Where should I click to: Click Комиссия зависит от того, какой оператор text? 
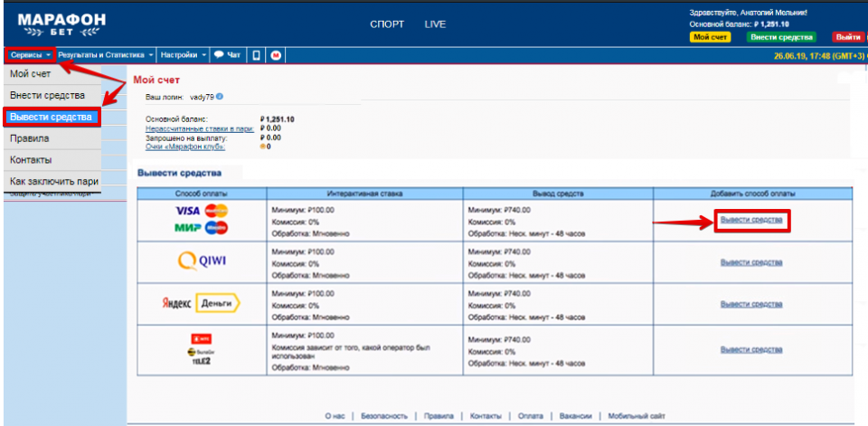click(x=351, y=353)
